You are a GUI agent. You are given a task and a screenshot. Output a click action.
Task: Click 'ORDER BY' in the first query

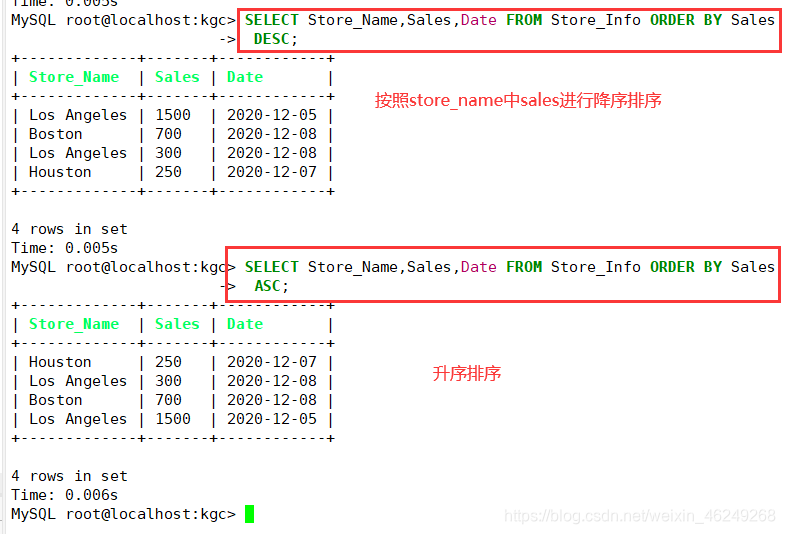[686, 20]
